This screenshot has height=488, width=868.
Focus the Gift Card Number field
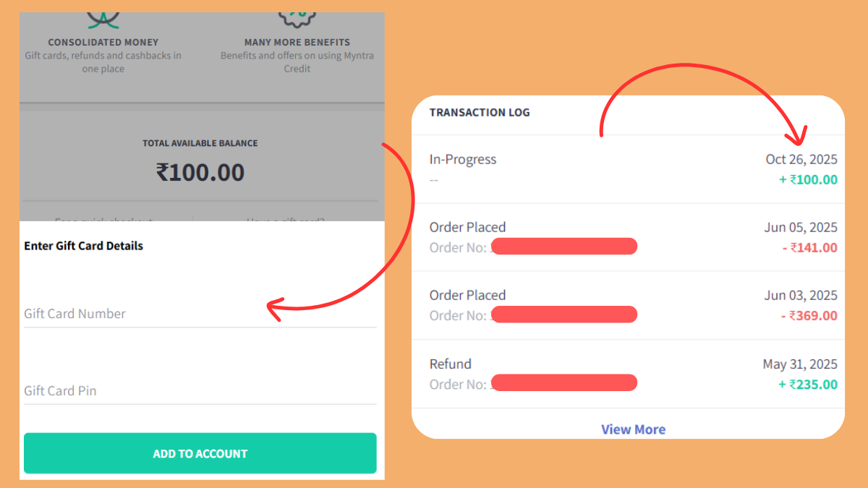click(x=200, y=314)
